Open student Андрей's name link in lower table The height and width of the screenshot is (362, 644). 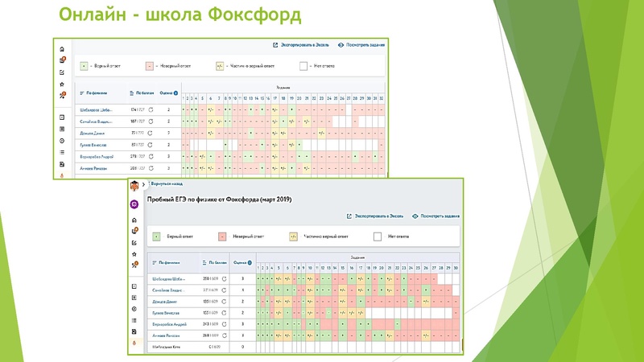tap(169, 323)
